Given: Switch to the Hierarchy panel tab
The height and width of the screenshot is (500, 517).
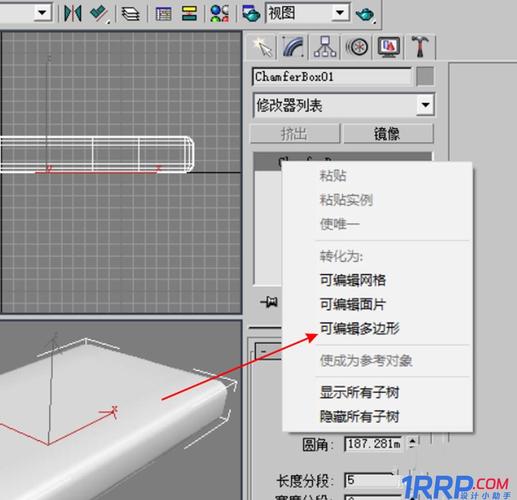Looking at the screenshot, I should tap(325, 47).
